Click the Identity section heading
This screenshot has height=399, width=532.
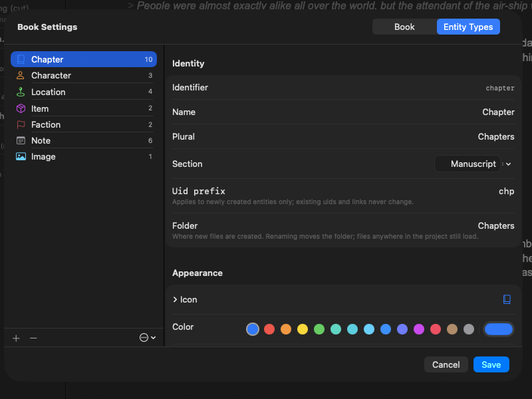188,63
